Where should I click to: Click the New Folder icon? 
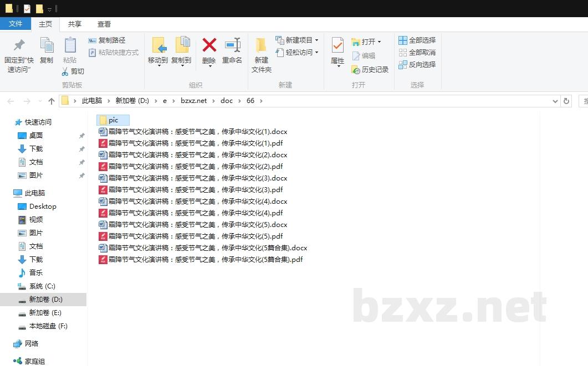point(261,45)
